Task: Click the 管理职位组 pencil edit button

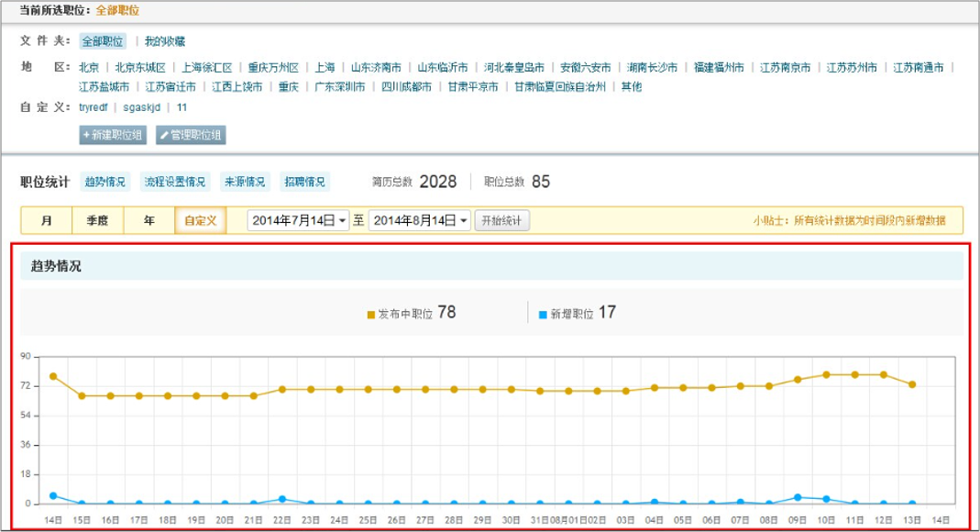Action: 191,135
